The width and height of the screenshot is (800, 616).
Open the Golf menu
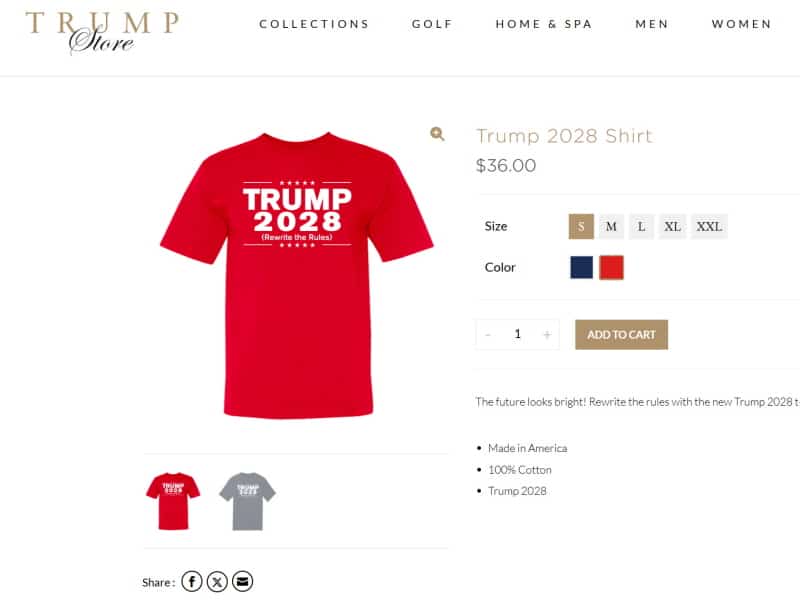point(433,24)
